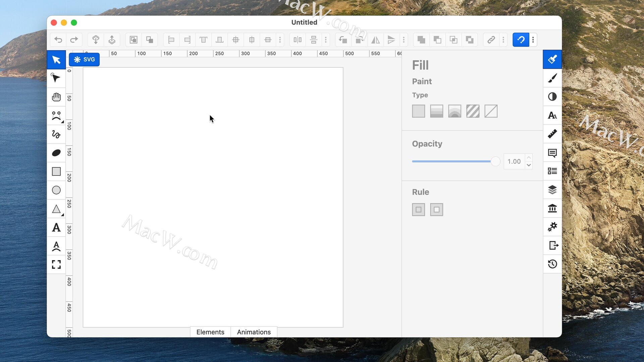644x362 pixels.
Task: Open the Stroke brush panel
Action: click(x=552, y=78)
